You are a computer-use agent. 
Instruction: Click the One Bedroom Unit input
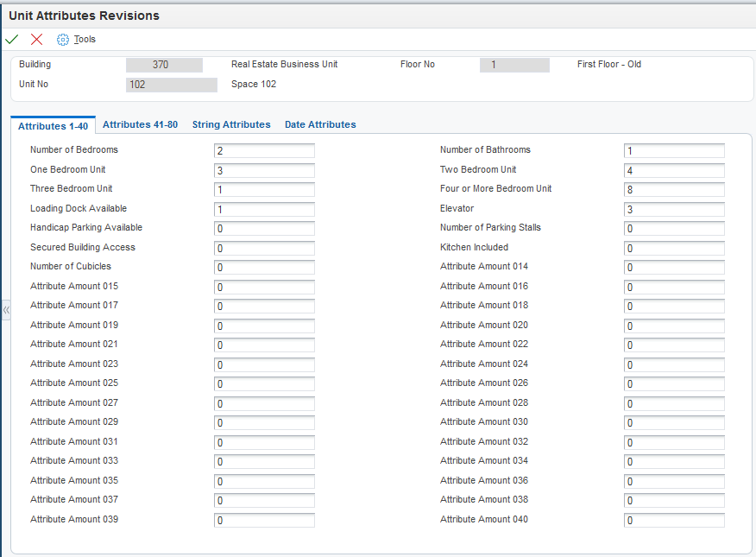point(264,170)
